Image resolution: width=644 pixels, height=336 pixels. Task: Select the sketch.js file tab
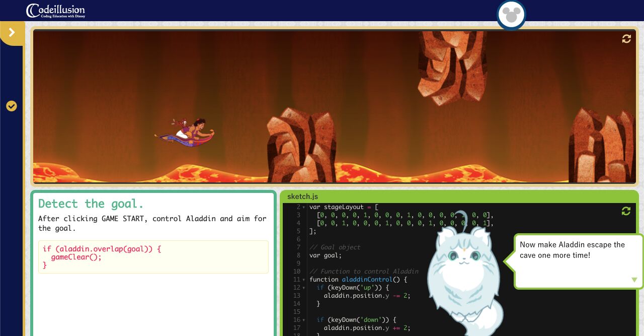[302, 196]
